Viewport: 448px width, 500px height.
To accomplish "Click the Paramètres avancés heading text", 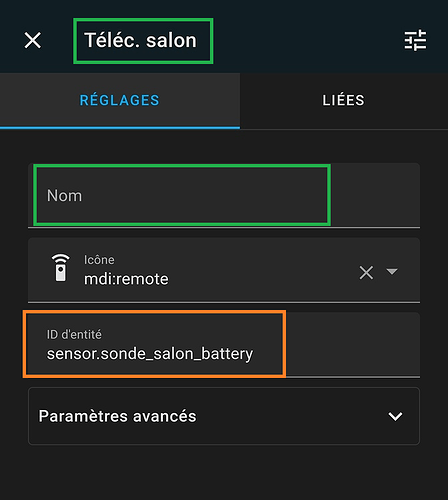I will (x=117, y=416).
